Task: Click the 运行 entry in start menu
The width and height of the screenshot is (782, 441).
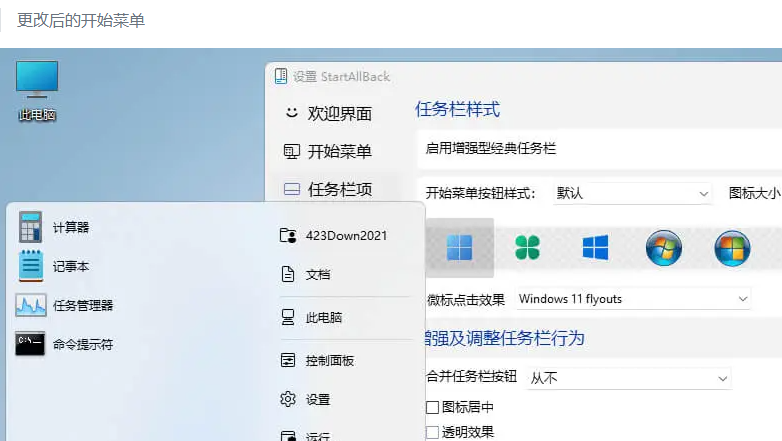Action: tap(305, 436)
